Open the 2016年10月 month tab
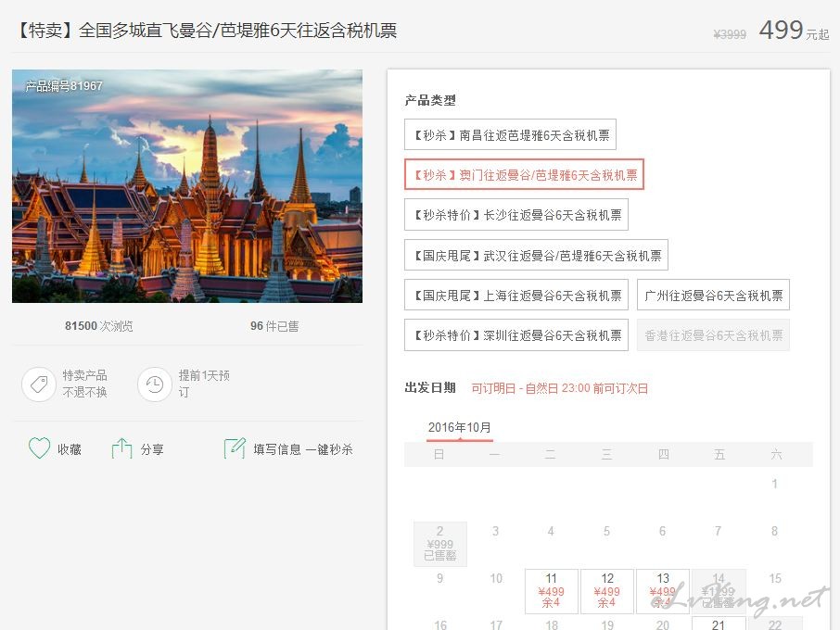840x630 pixels. [x=460, y=428]
